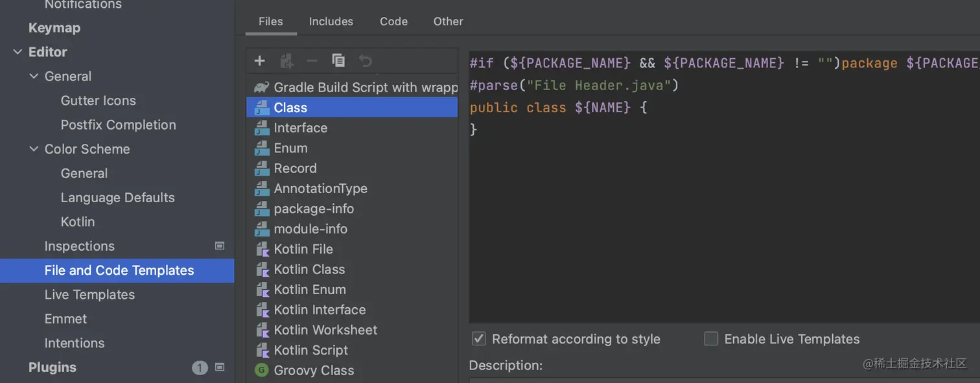Open Inspections settings
Image resolution: width=980 pixels, height=383 pixels.
pos(80,246)
